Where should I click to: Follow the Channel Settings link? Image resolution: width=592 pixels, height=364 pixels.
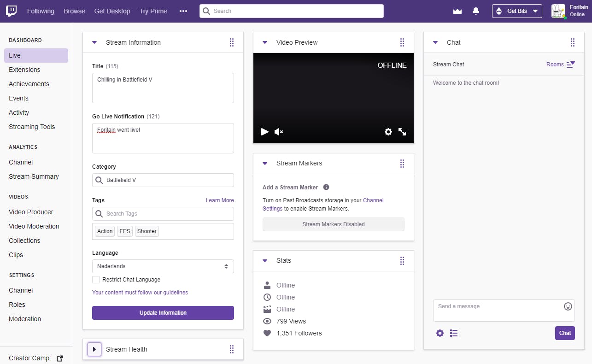click(323, 205)
